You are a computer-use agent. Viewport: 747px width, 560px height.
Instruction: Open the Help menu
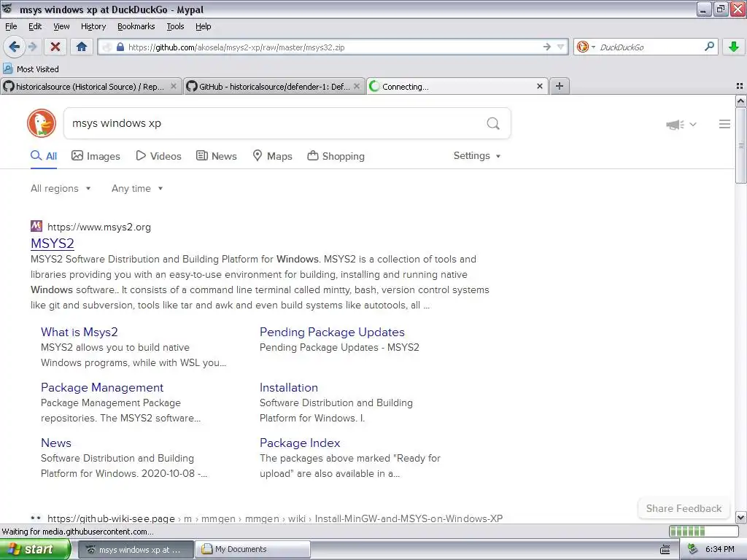[x=203, y=26]
